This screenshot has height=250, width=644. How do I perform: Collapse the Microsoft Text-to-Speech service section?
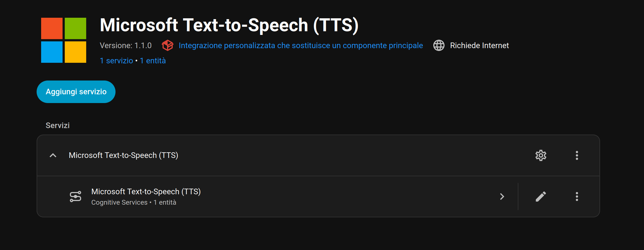tap(53, 155)
